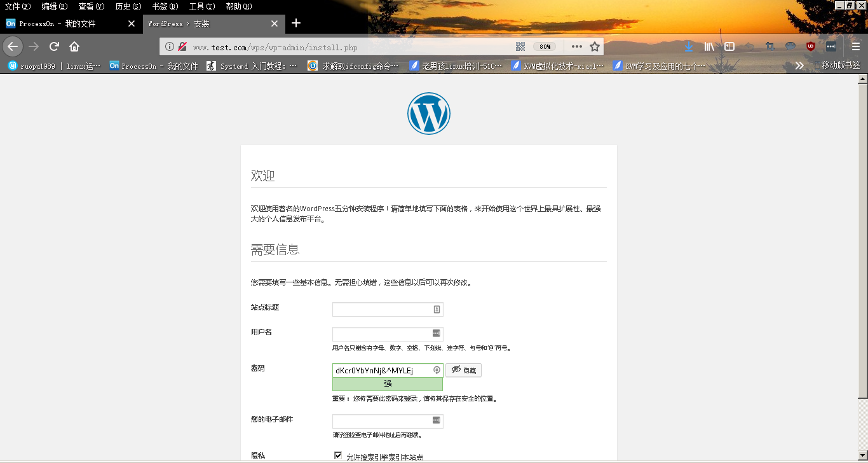Open the KVM虚拟化技术 bookmark
The height and width of the screenshot is (463, 868).
click(557, 66)
